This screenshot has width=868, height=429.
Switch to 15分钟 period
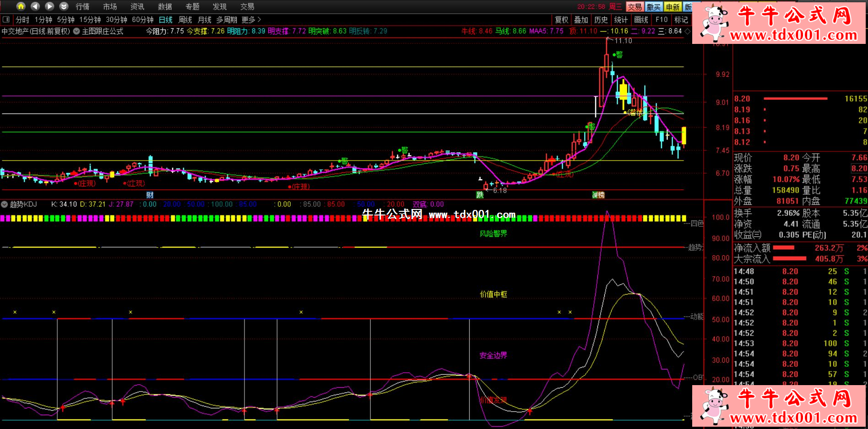90,20
